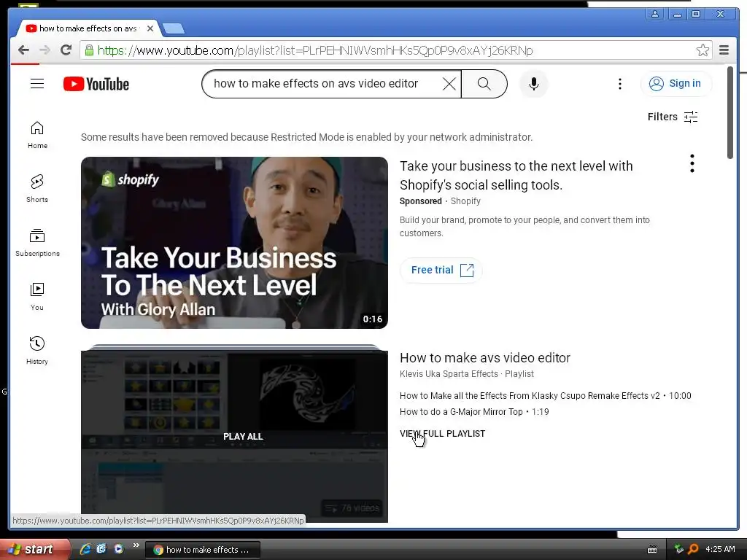Viewport: 747px width, 560px height.
Task: Click the Sign in button
Action: (676, 84)
